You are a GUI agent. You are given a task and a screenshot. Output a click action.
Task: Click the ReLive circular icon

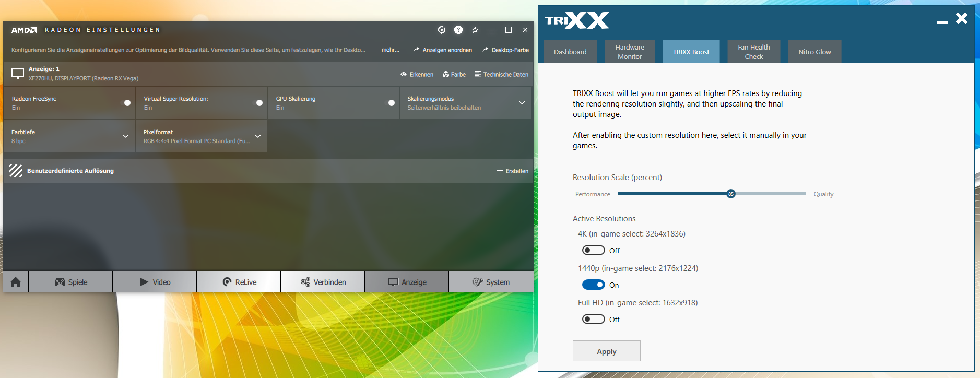[x=227, y=282]
